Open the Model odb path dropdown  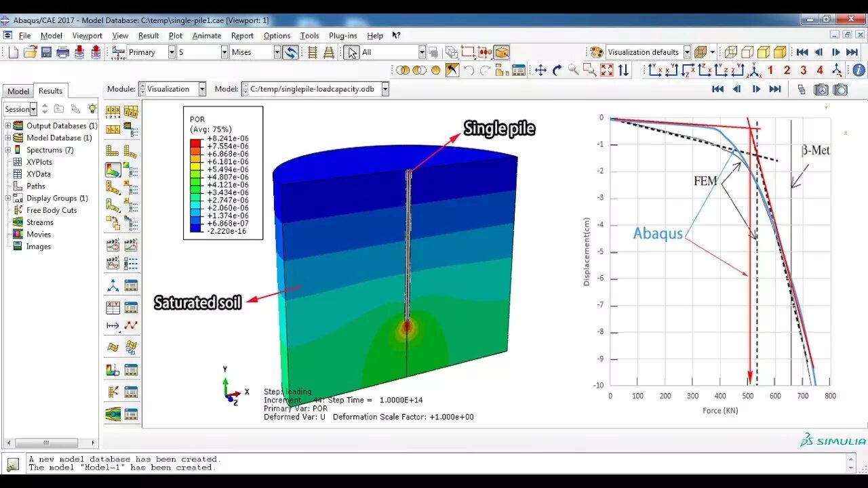(x=385, y=89)
